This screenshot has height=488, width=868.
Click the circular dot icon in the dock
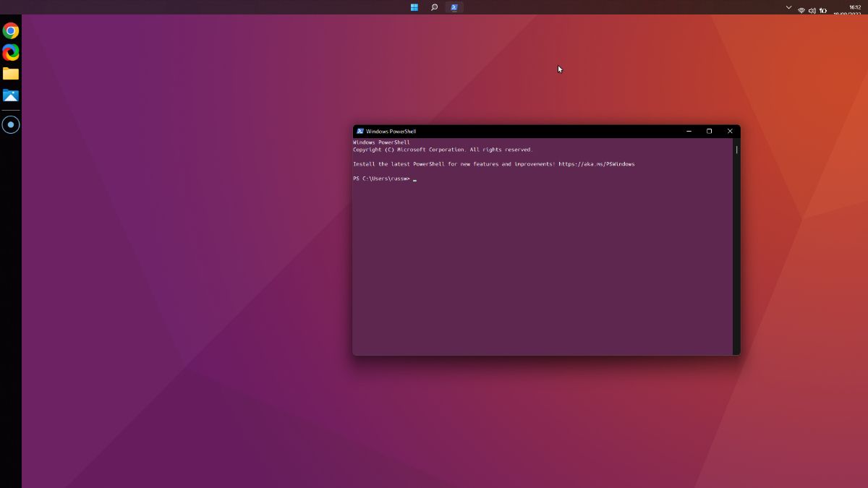point(11,125)
